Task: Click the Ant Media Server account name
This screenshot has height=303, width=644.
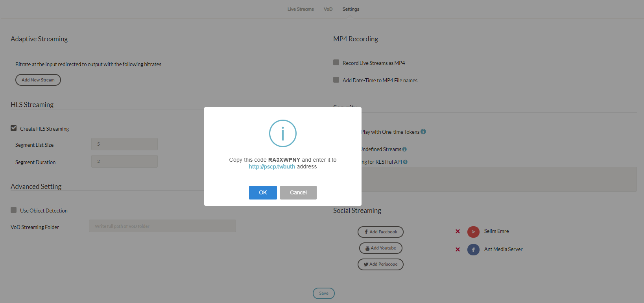Action: click(503, 249)
